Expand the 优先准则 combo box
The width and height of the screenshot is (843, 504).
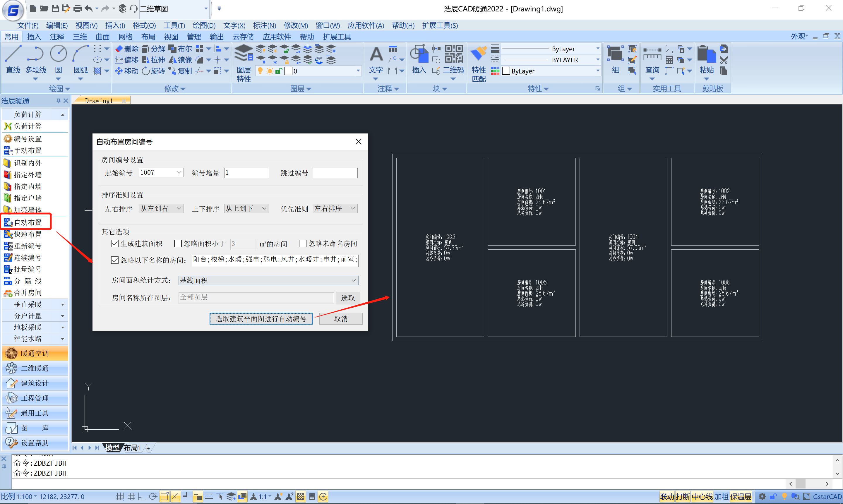click(352, 208)
